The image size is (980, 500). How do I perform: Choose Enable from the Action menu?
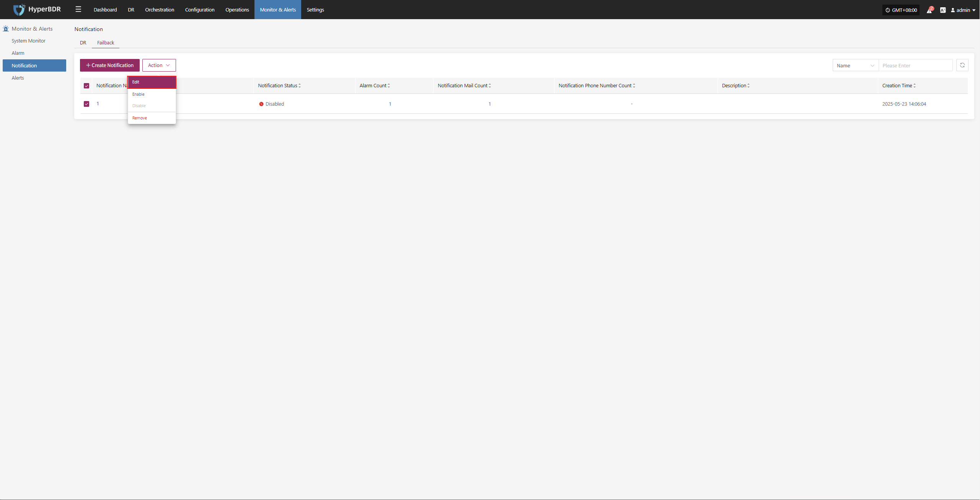pos(152,94)
